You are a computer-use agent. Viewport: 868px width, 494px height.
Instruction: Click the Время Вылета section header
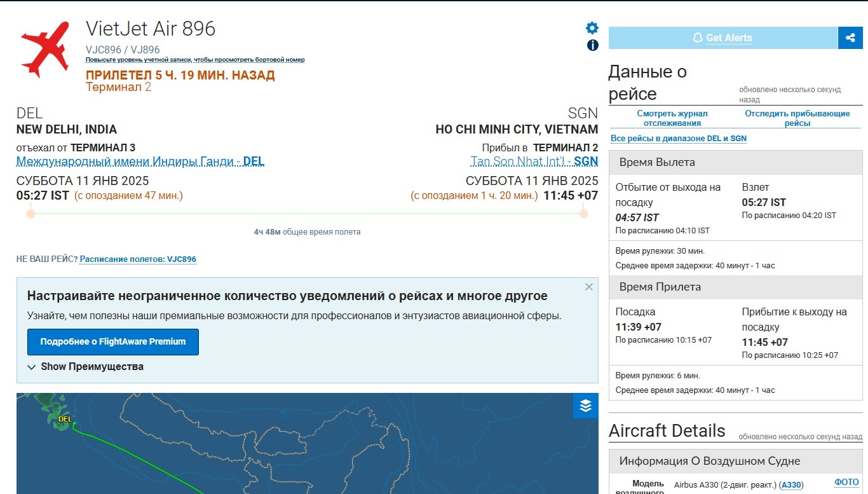(x=736, y=162)
